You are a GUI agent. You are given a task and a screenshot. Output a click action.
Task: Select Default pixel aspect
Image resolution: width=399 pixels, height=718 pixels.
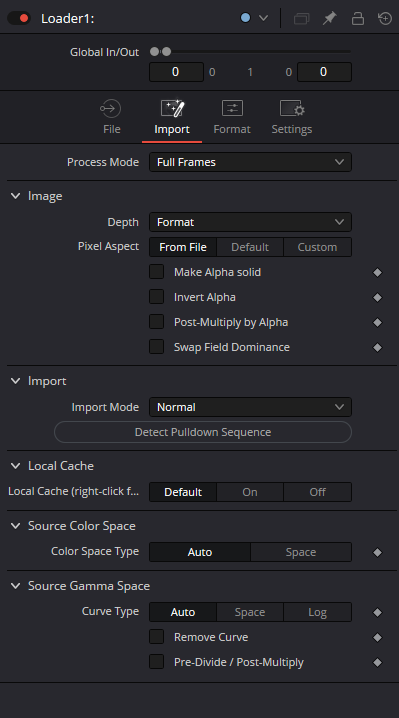pos(250,247)
